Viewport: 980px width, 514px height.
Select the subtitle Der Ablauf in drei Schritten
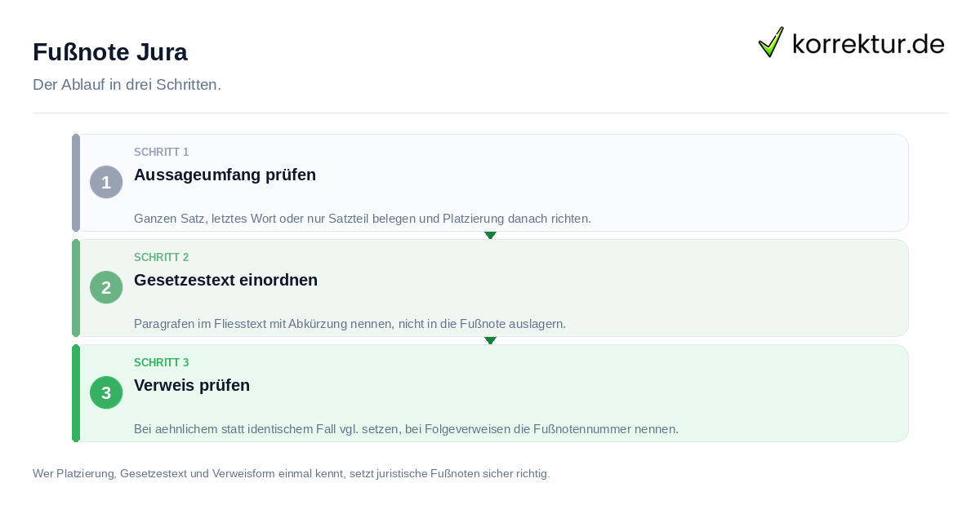tap(127, 85)
